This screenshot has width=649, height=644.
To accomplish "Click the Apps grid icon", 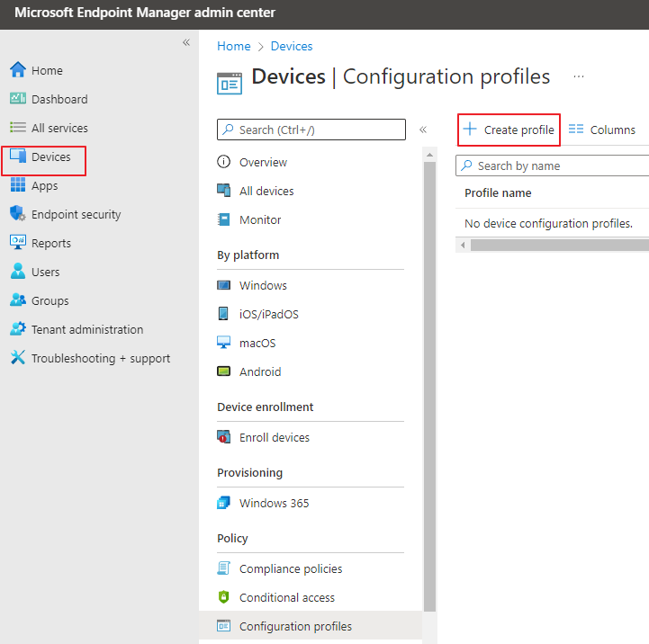I will (18, 185).
